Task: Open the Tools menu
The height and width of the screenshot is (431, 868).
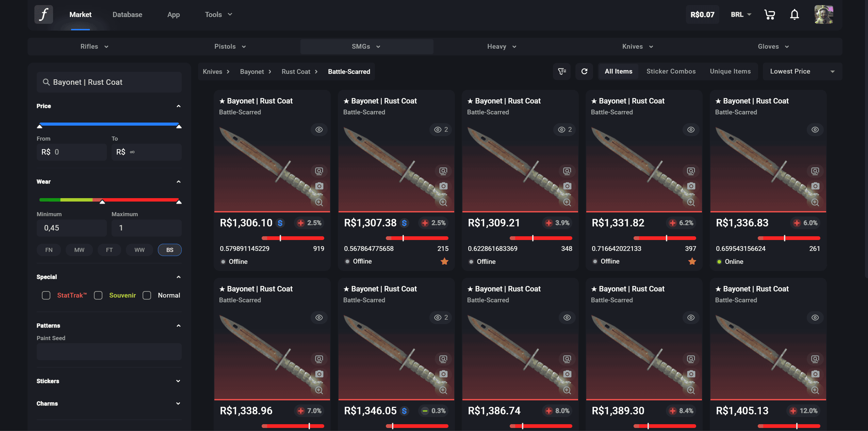Action: point(218,14)
